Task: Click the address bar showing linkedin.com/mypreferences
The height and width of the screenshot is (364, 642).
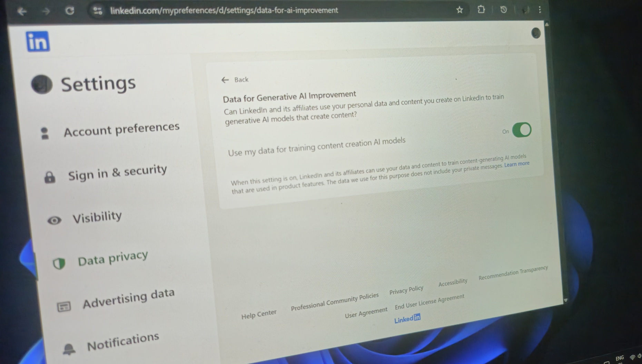Action: click(x=224, y=10)
